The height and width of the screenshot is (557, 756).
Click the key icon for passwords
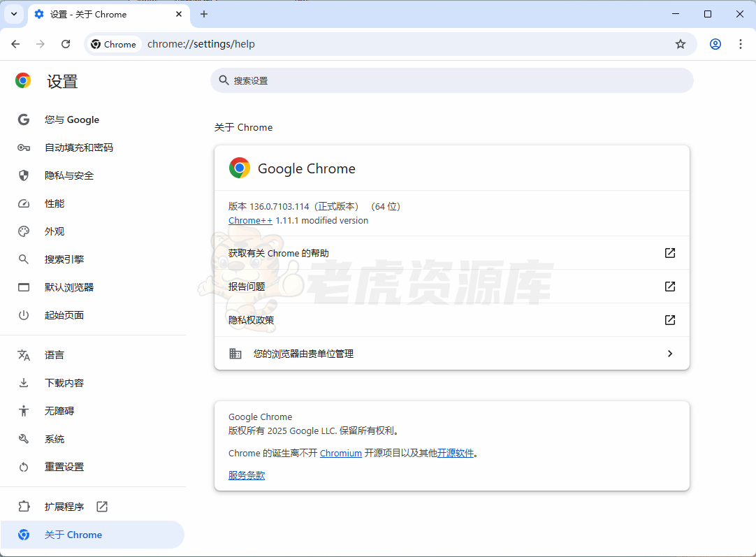click(24, 147)
